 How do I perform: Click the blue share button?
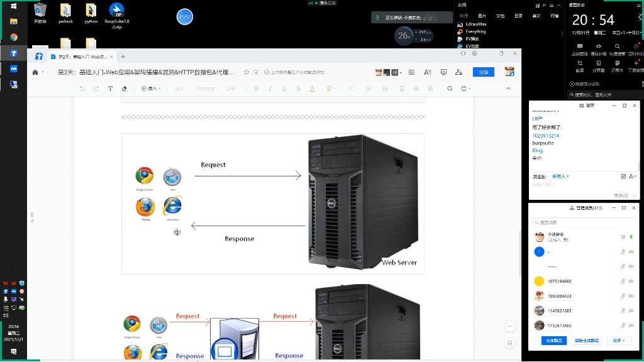click(x=484, y=72)
